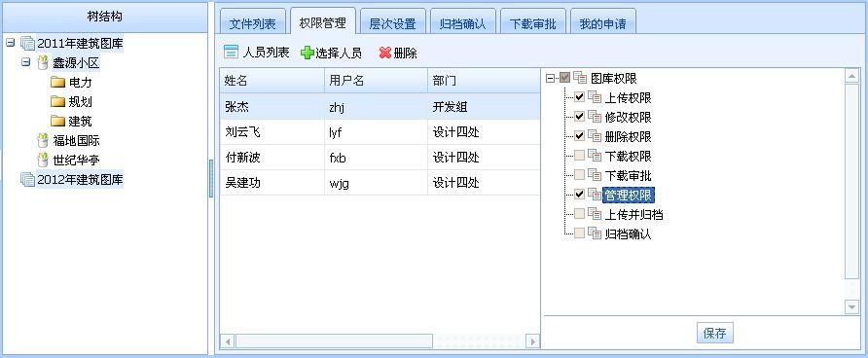Select the 权限管理 tab
Viewport: 868px width, 358px height.
tap(323, 22)
